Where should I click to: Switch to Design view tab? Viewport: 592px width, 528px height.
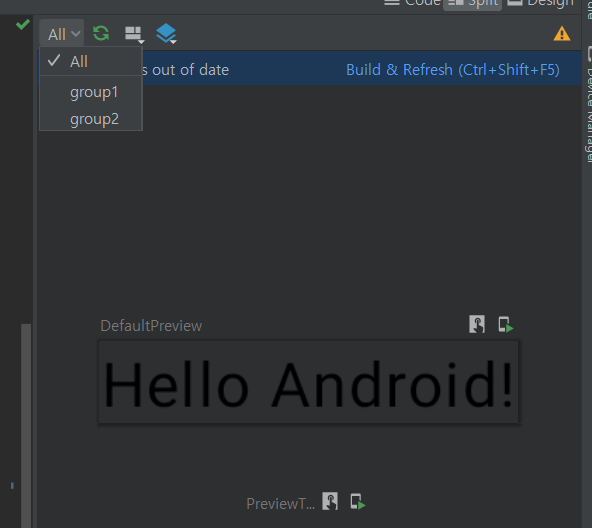click(541, 3)
